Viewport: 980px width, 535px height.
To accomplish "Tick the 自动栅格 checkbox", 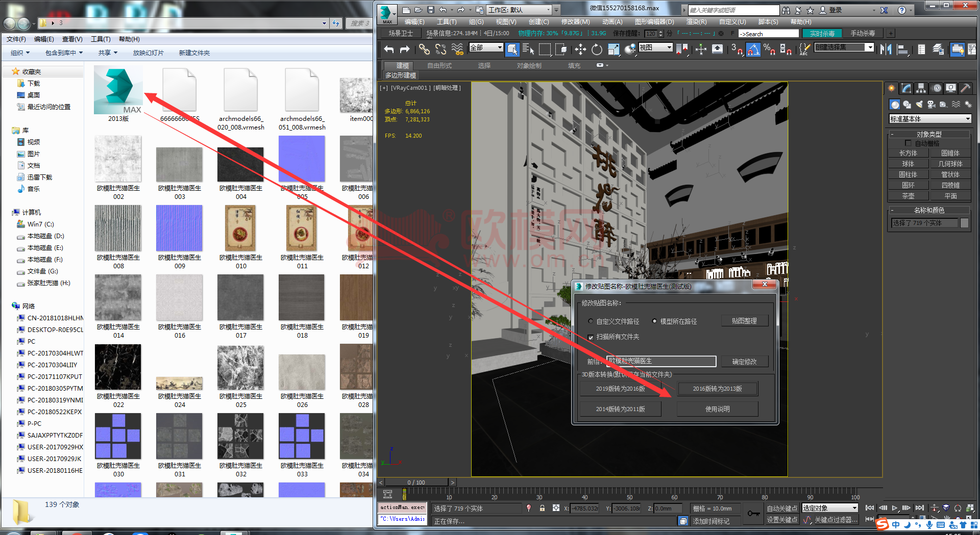I will point(908,143).
